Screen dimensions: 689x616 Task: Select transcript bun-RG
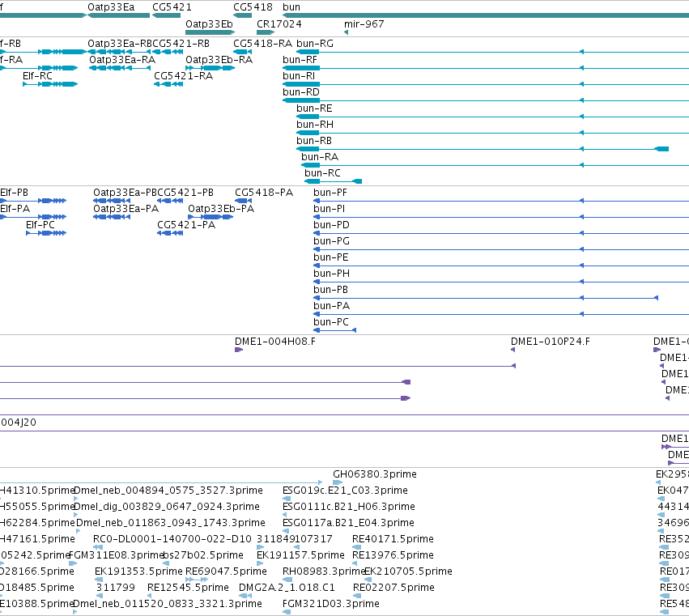492,52
